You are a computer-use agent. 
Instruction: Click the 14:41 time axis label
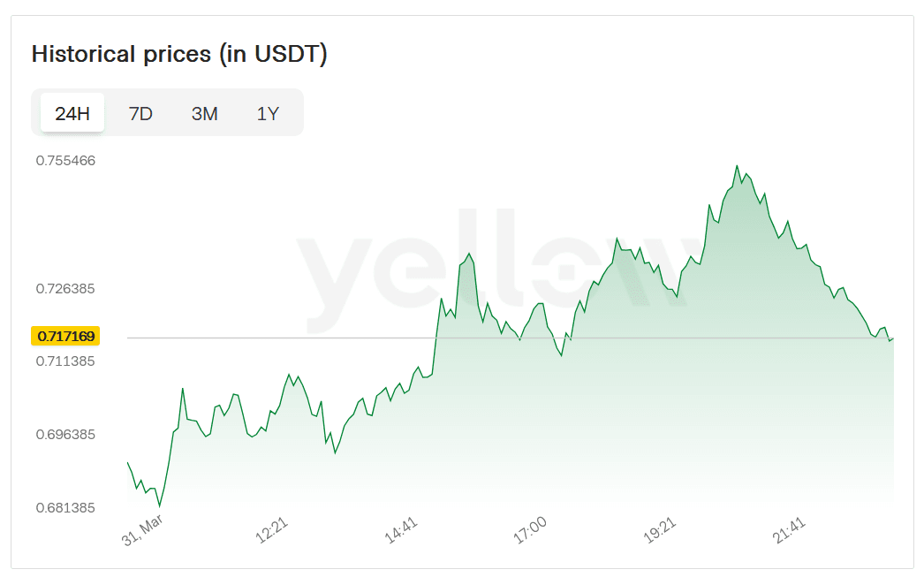click(401, 531)
